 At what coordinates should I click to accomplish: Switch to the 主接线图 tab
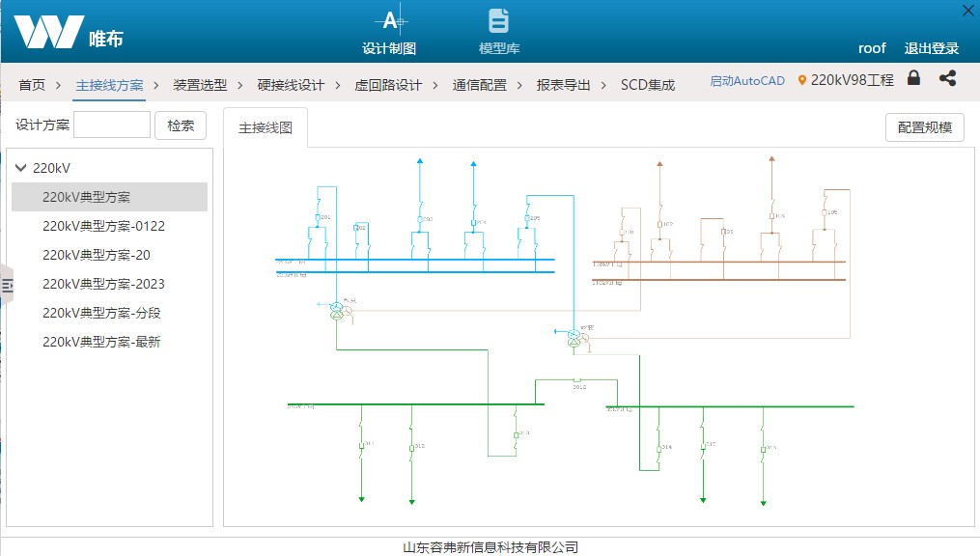pyautogui.click(x=266, y=127)
